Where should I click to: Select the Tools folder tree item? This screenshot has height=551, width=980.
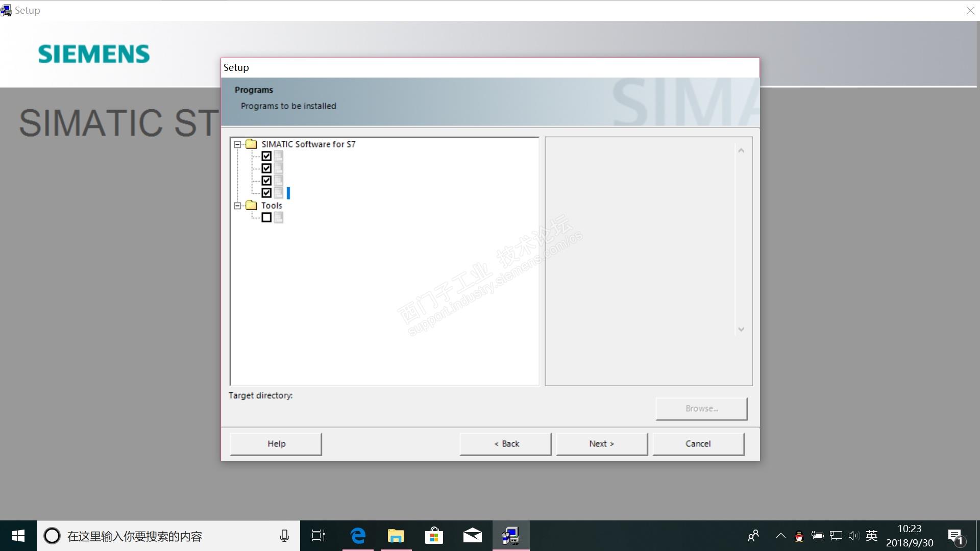(x=271, y=206)
